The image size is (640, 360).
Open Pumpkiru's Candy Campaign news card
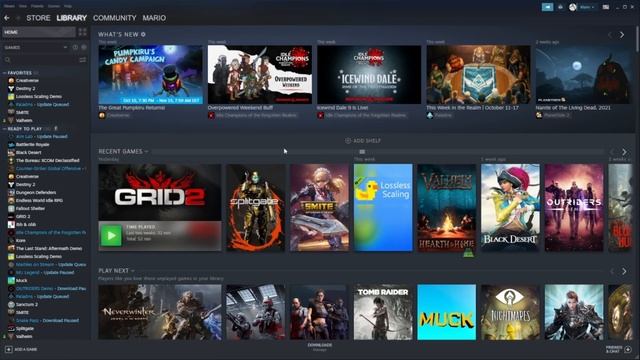tap(150, 74)
